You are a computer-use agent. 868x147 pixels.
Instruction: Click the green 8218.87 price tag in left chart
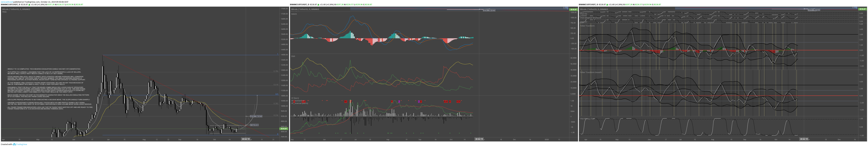[284, 128]
